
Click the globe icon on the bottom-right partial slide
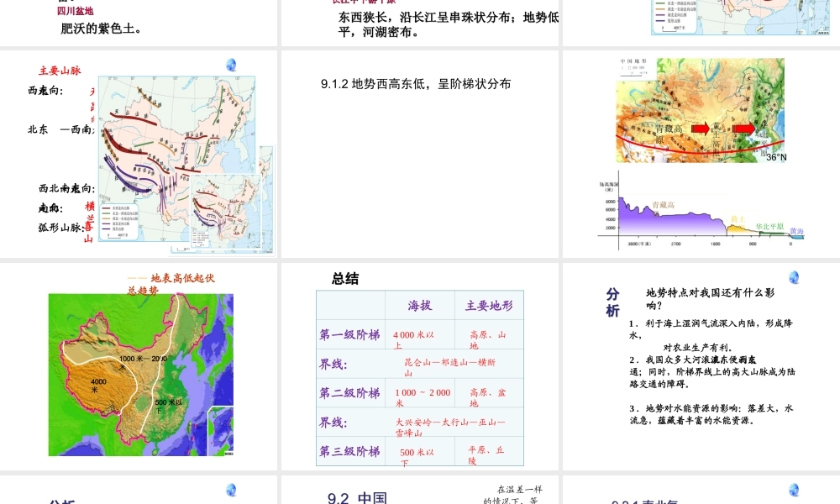point(794,490)
